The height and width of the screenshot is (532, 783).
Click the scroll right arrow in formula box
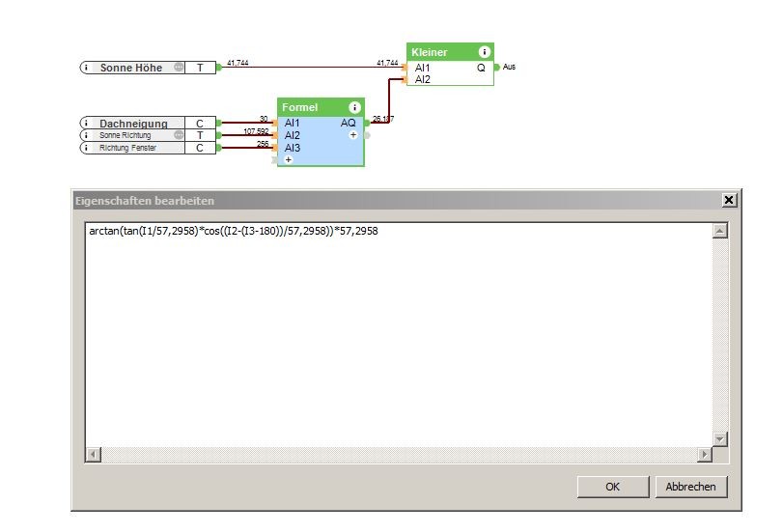(x=705, y=455)
